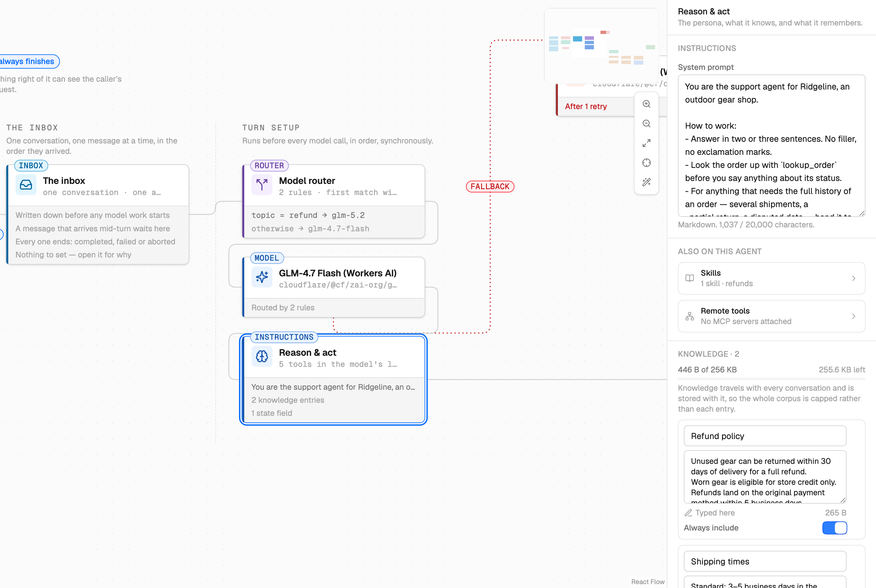Click the zoom in canvas control
Image resolution: width=876 pixels, height=588 pixels.
(x=647, y=104)
